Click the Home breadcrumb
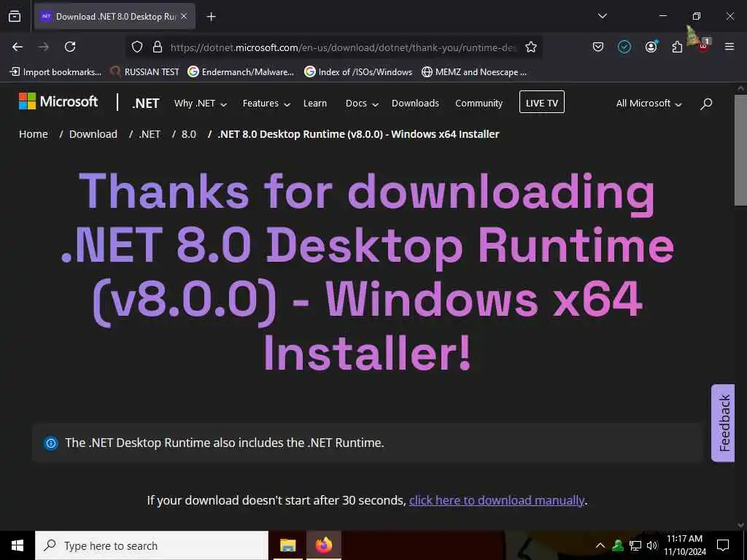 point(34,134)
